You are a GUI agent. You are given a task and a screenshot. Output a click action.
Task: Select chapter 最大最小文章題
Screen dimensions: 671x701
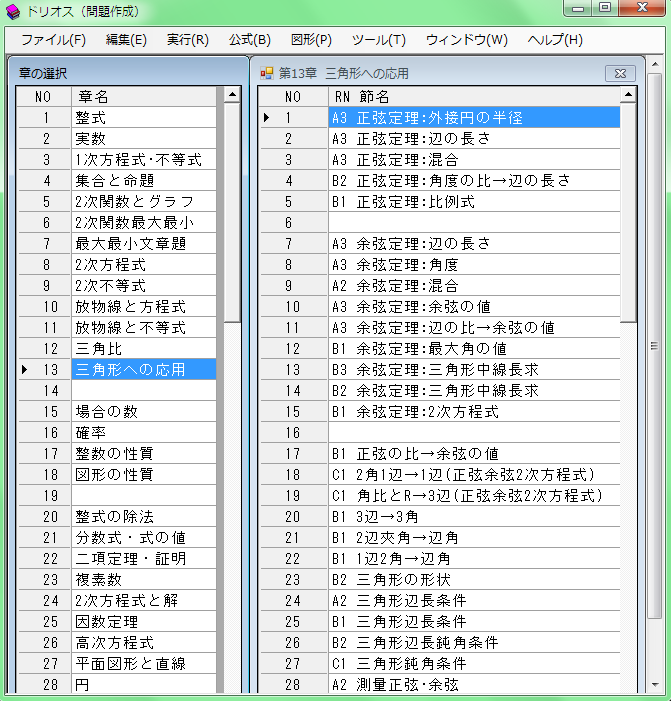(143, 244)
